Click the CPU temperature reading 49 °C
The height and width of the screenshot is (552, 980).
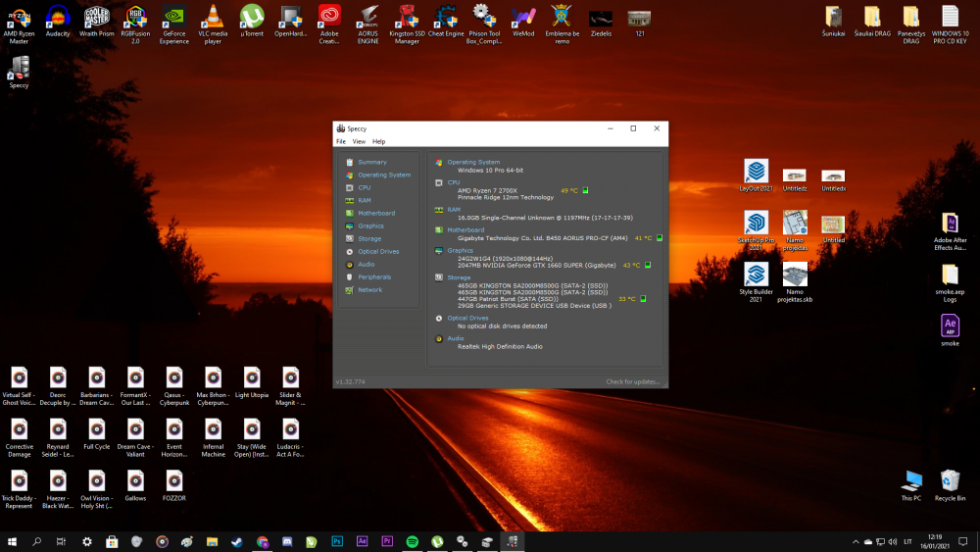point(569,190)
